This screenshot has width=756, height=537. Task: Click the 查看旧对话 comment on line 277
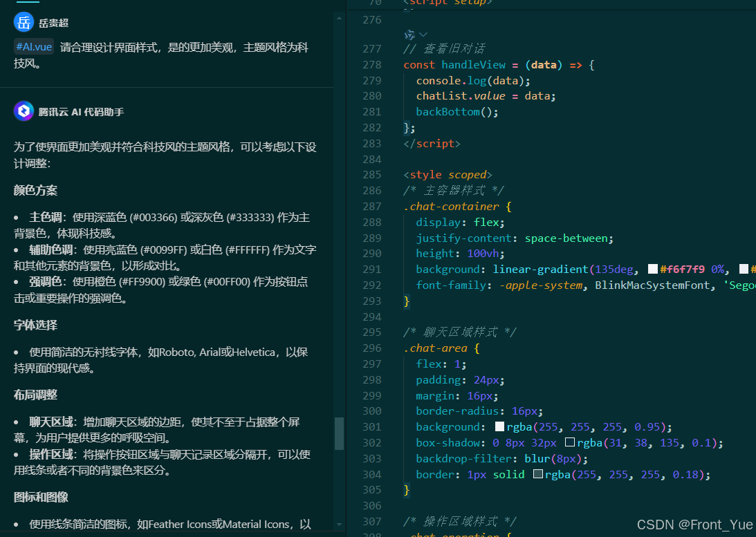pos(445,48)
